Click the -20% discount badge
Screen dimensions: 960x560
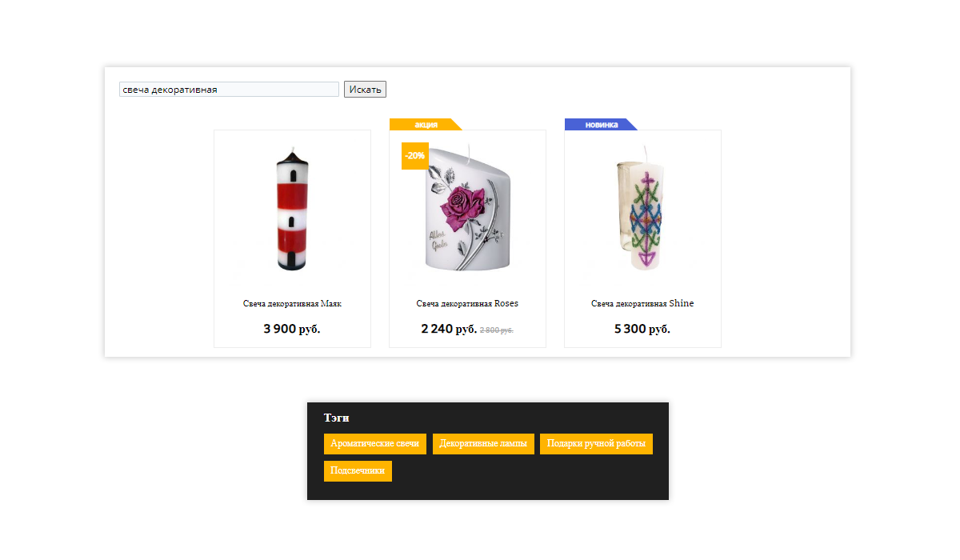(x=415, y=156)
